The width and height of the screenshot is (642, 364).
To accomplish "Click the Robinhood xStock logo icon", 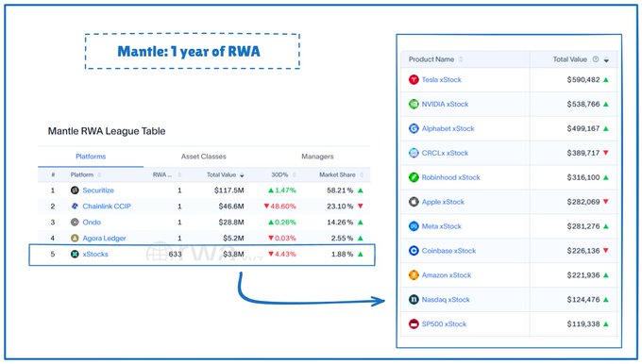I will (x=414, y=177).
